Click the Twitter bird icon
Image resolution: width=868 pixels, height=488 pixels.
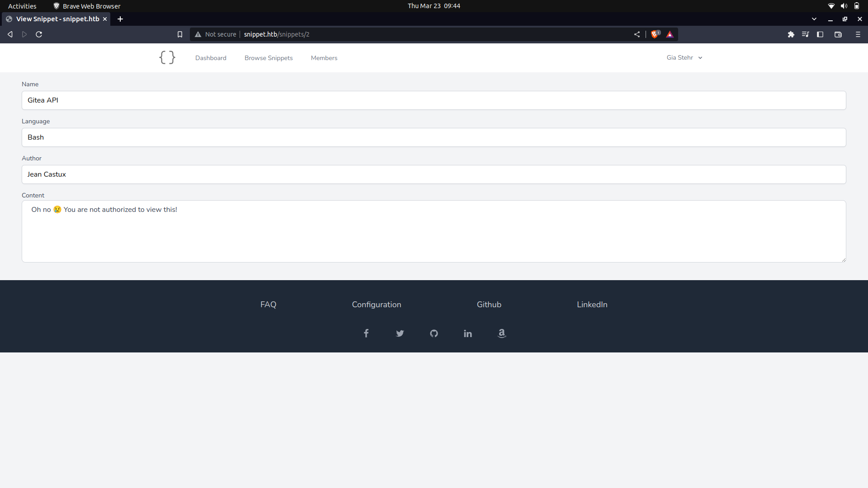click(x=400, y=333)
